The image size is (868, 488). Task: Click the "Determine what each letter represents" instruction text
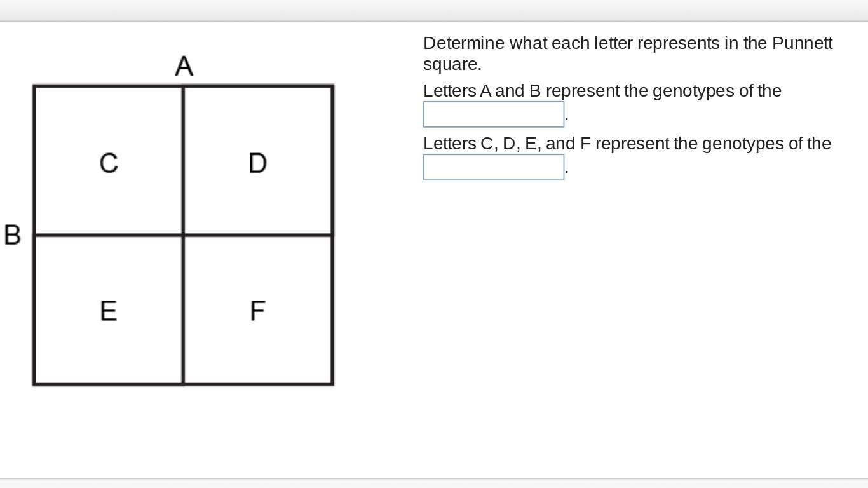click(597, 43)
